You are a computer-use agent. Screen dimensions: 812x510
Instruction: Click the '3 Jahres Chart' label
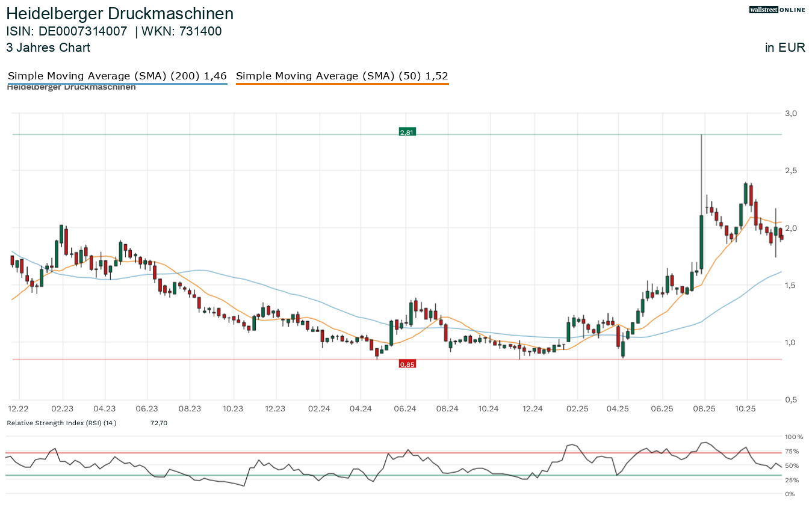coord(48,48)
